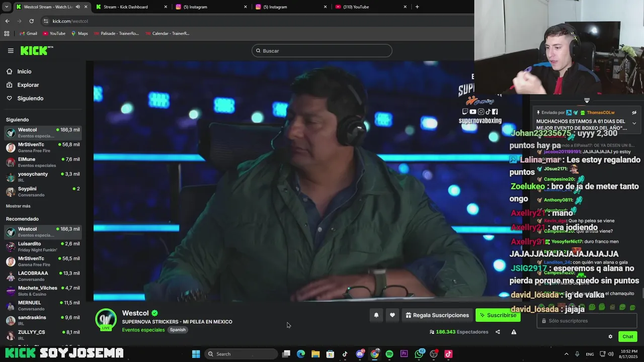Switch to Stream - Kick Dashboard tab
Image resolution: width=644 pixels, height=362 pixels.
[x=130, y=7]
